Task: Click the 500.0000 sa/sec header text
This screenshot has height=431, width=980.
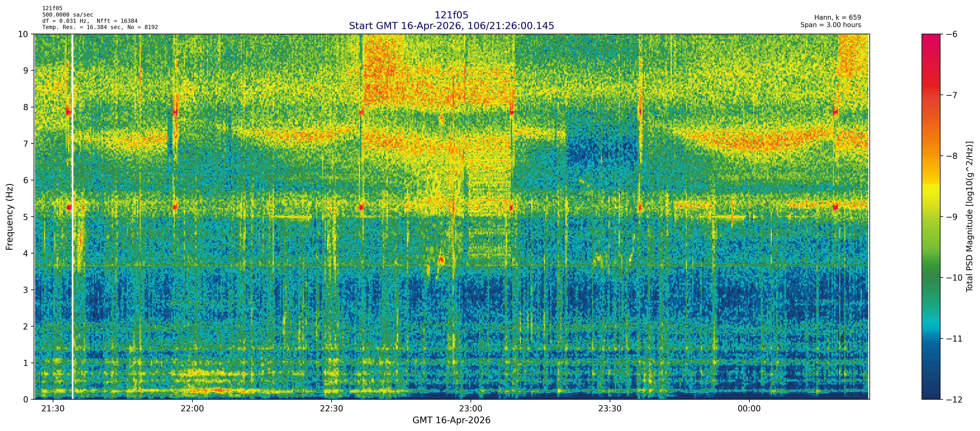Action: tap(68, 15)
